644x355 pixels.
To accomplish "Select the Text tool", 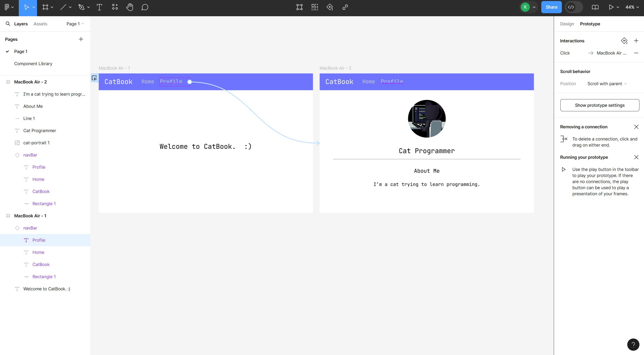I will click(x=99, y=7).
